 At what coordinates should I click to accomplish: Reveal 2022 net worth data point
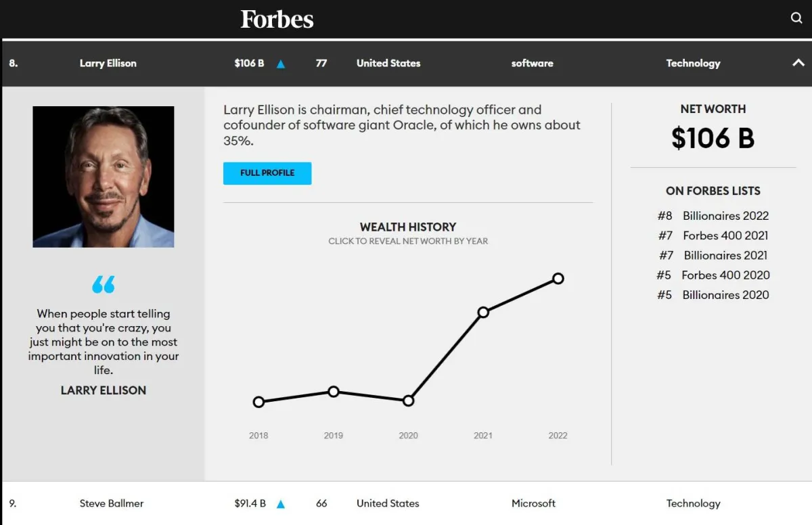(558, 278)
